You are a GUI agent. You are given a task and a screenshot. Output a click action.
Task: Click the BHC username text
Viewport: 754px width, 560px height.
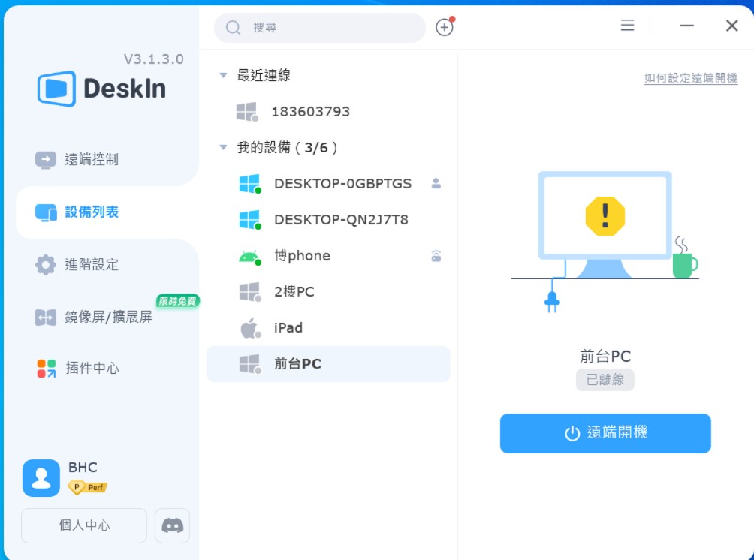[x=83, y=467]
